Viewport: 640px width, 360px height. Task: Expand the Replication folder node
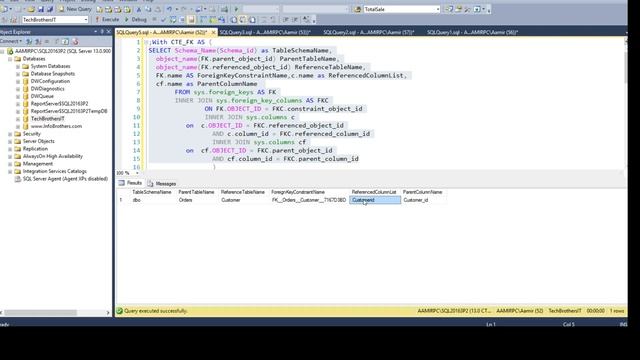coord(10,149)
